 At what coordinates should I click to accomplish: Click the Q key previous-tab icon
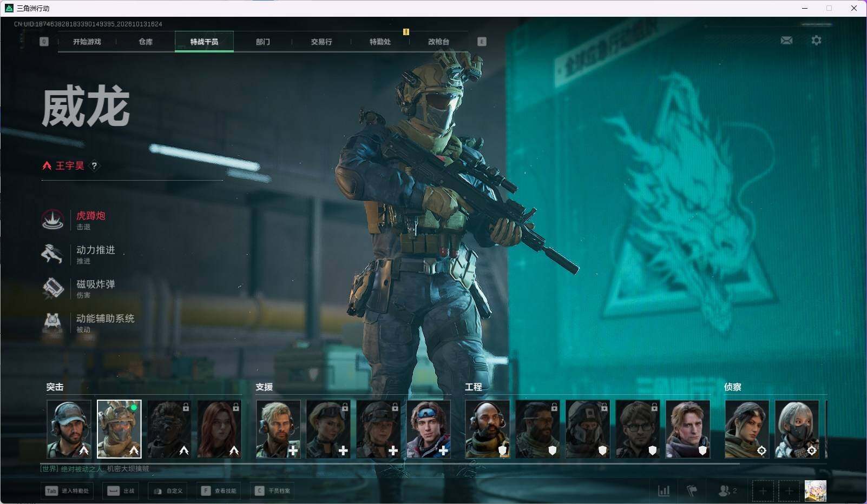click(44, 42)
